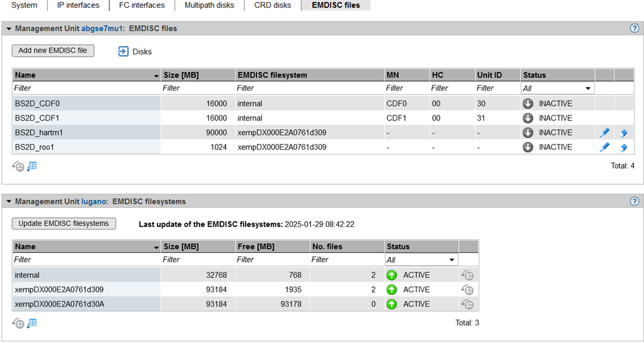This screenshot has width=644, height=343.
Task: Switch to the Multipath disks tab
Action: [x=209, y=5]
